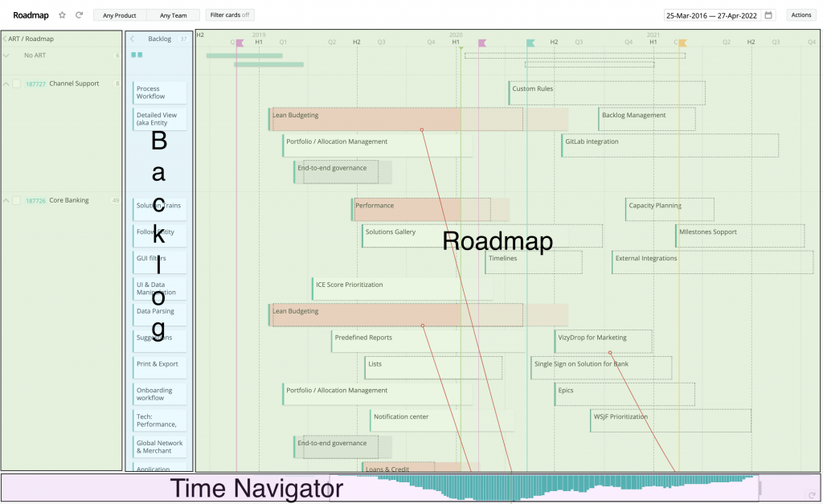Screen dimensions: 823x504
Task: Open the 187727 entity ID link
Action: tap(35, 84)
